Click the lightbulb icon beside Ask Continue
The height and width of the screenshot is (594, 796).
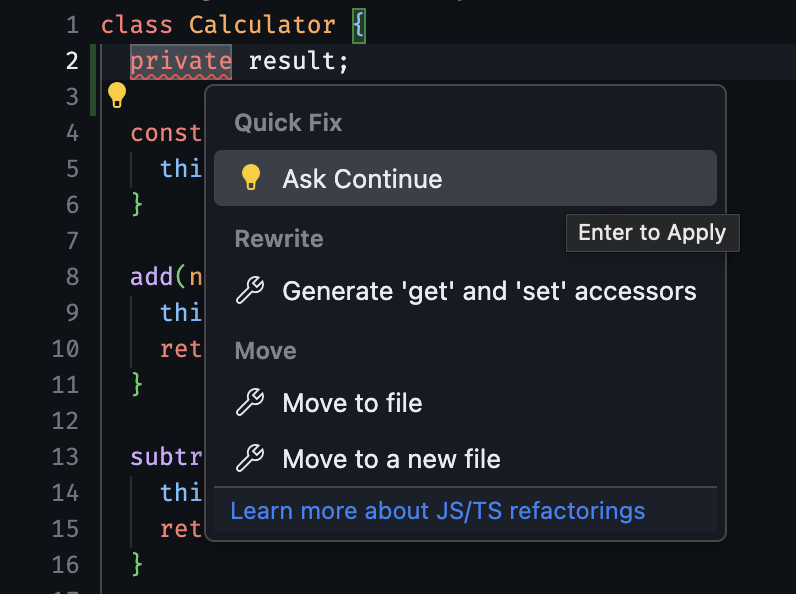coord(251,178)
